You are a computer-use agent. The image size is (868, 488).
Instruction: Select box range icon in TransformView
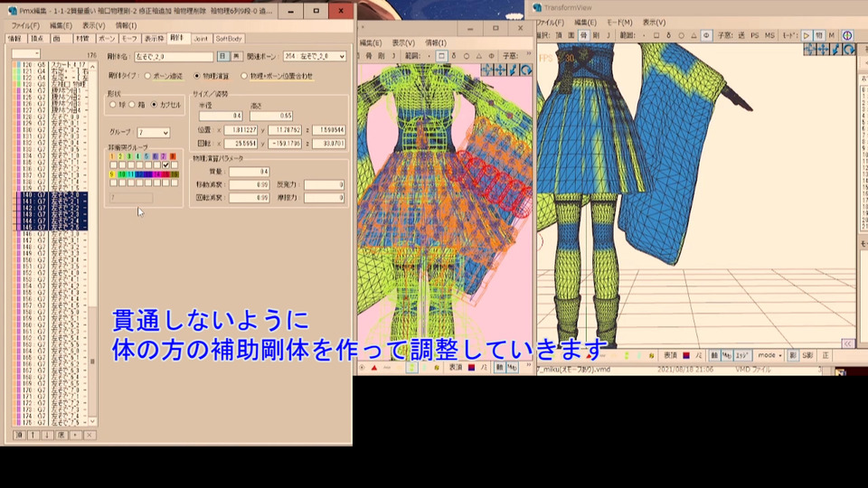coord(656,35)
